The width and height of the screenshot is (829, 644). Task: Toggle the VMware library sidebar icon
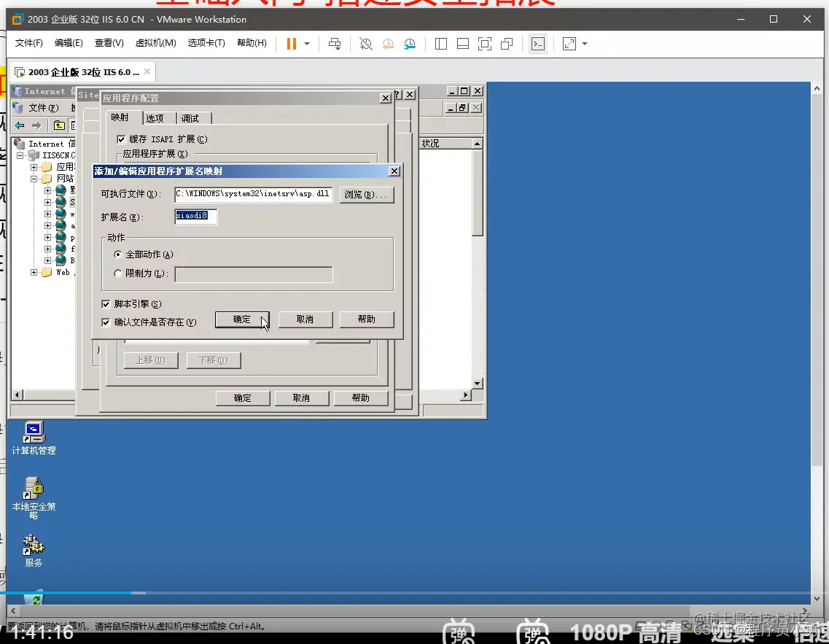(x=441, y=44)
